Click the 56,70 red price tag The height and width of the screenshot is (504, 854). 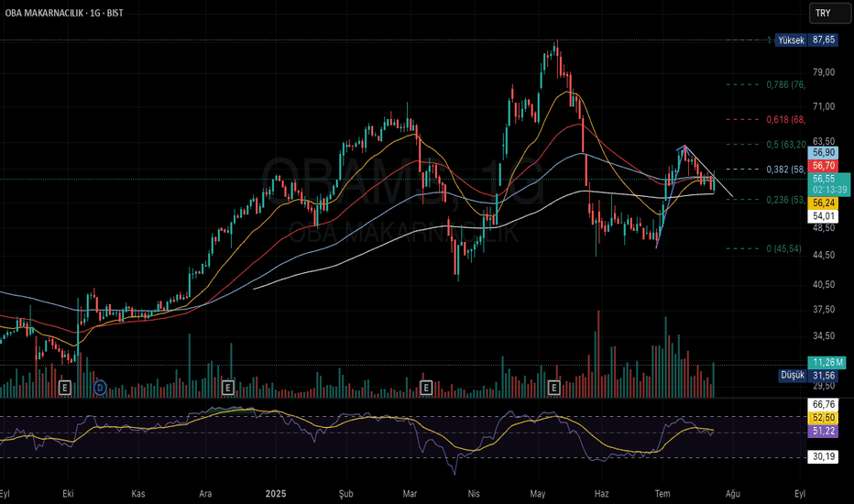click(x=824, y=166)
